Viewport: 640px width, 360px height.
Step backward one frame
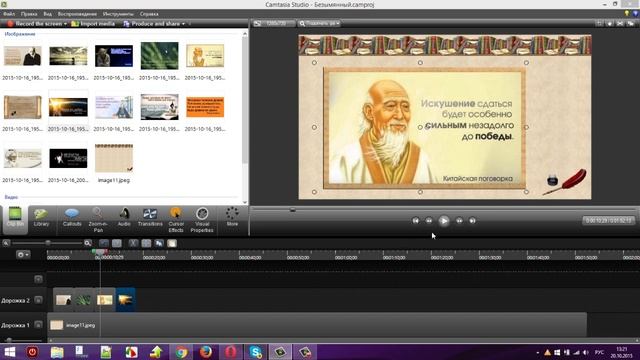click(x=429, y=221)
